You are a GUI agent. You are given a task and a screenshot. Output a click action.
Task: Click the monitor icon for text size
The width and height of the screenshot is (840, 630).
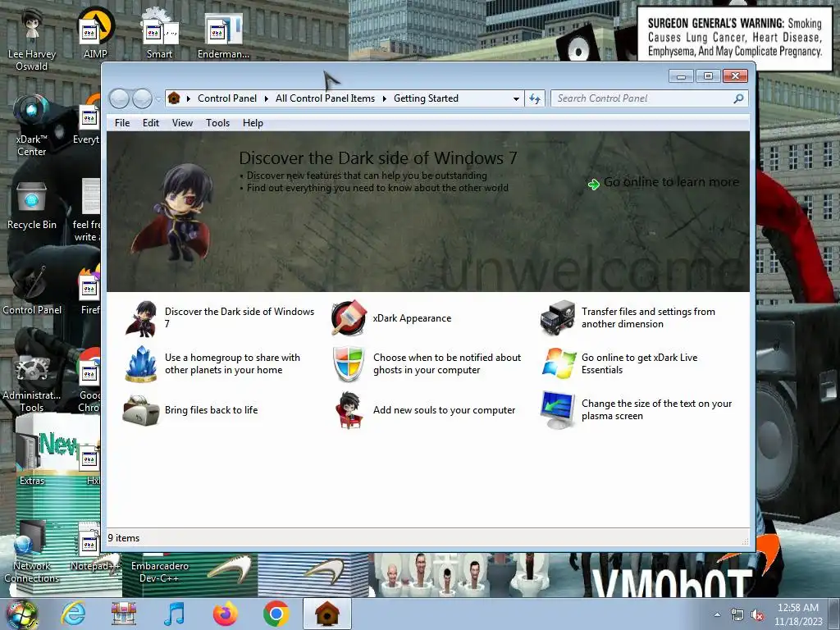pos(558,410)
